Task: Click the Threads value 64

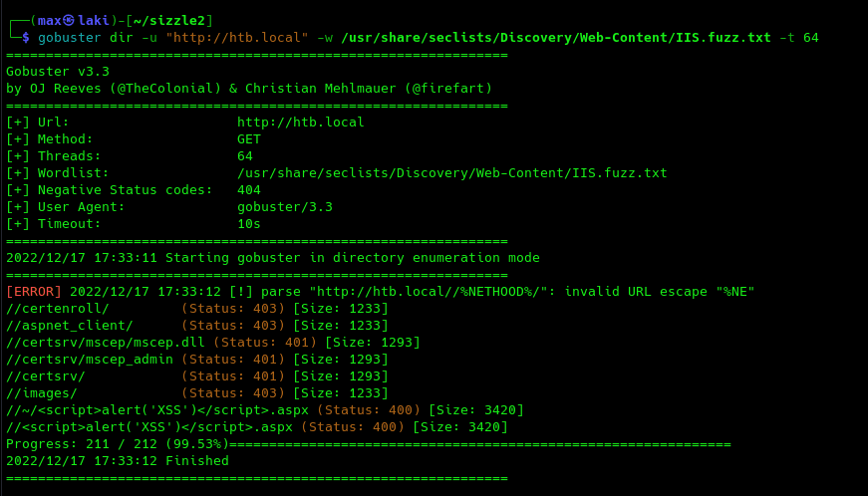Action: tap(245, 156)
